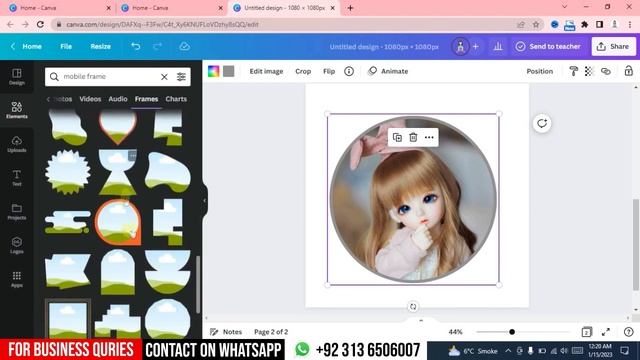This screenshot has height=360, width=640.
Task: Open the Resize menu
Action: click(100, 47)
